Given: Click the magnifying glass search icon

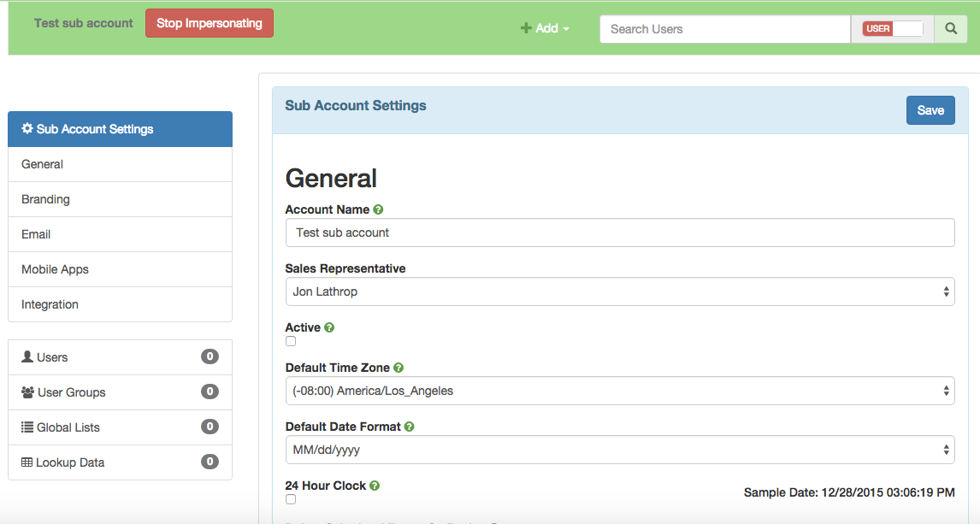Looking at the screenshot, I should [x=950, y=29].
